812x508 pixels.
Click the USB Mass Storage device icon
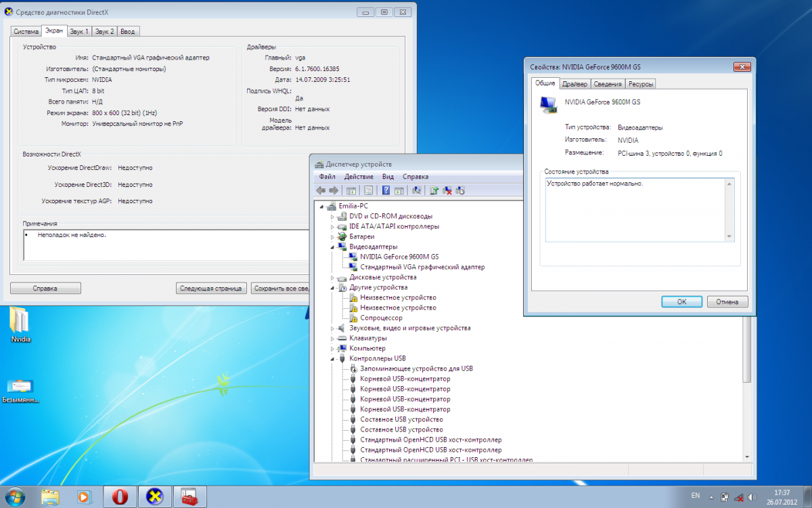click(x=353, y=368)
